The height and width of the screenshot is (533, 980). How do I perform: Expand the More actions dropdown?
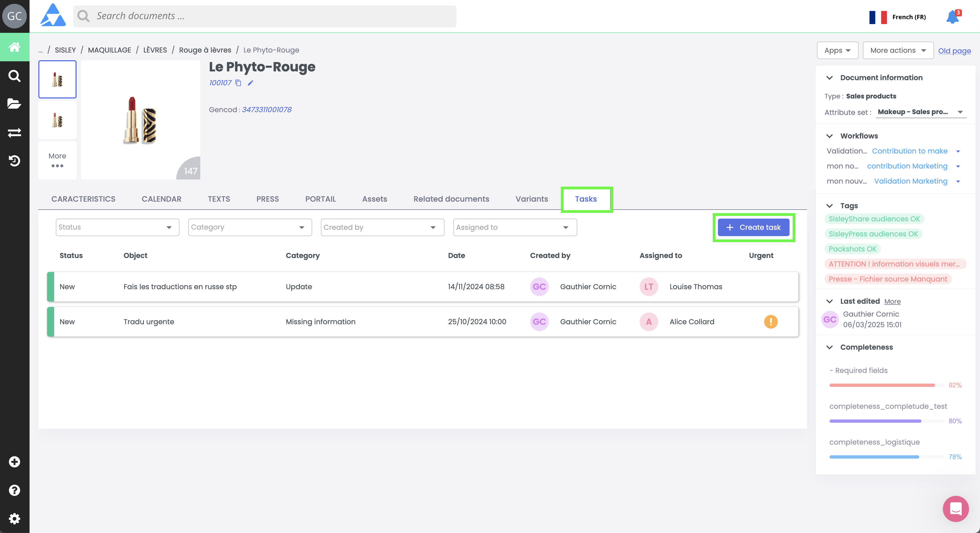[898, 51]
